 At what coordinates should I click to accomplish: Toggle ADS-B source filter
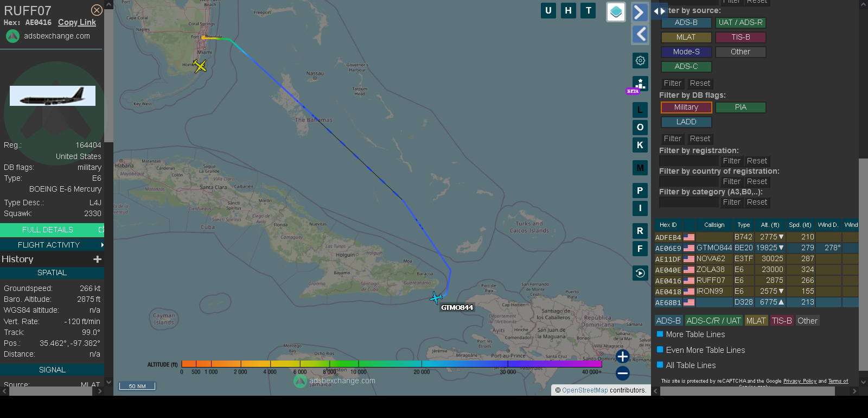(x=686, y=23)
